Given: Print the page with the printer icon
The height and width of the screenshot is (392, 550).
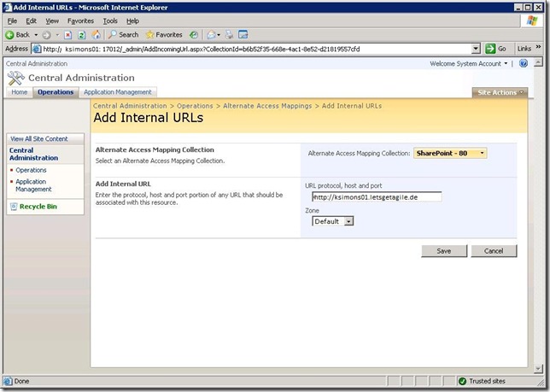Looking at the screenshot, I should pyautogui.click(x=229, y=35).
